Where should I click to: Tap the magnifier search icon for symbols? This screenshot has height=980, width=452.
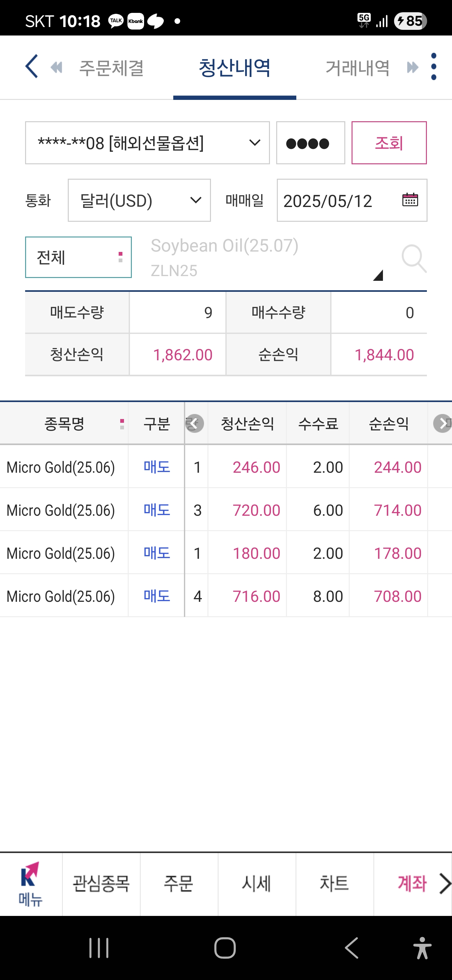(x=414, y=258)
